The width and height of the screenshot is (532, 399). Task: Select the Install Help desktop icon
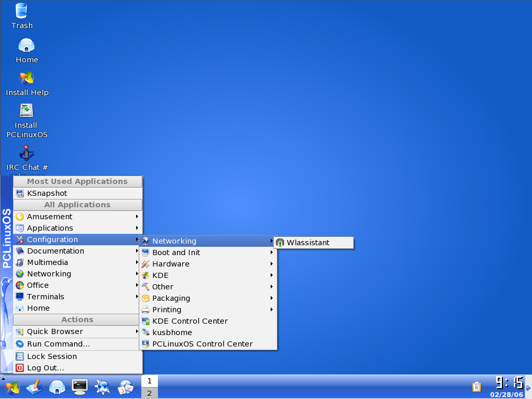[27, 84]
